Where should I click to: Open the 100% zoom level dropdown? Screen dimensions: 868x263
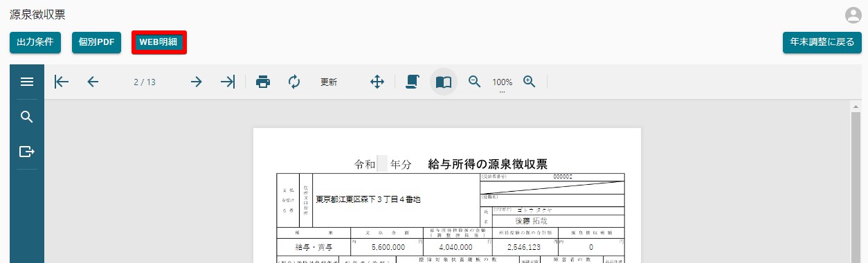[502, 83]
